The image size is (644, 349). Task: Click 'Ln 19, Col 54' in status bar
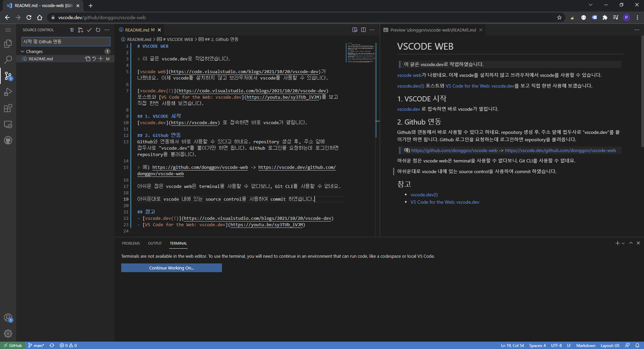pyautogui.click(x=512, y=345)
